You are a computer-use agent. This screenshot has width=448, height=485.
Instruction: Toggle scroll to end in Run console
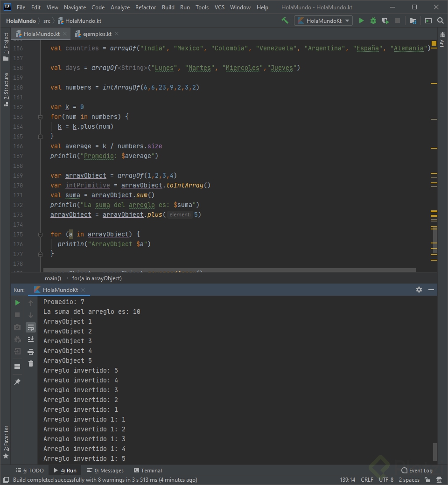click(31, 339)
